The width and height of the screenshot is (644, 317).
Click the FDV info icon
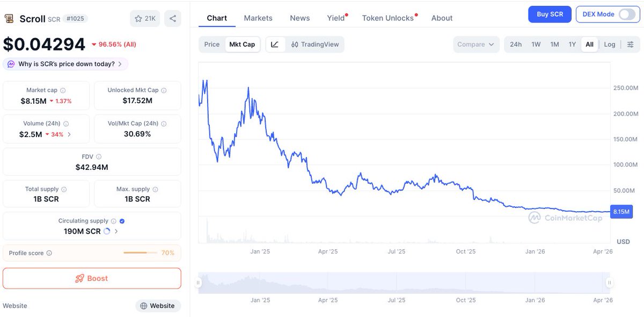[x=99, y=157]
